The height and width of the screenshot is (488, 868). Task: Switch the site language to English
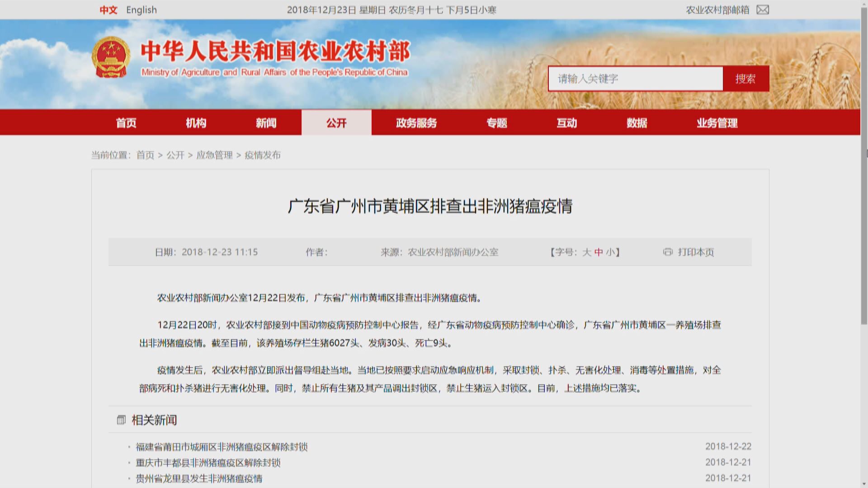tap(142, 9)
